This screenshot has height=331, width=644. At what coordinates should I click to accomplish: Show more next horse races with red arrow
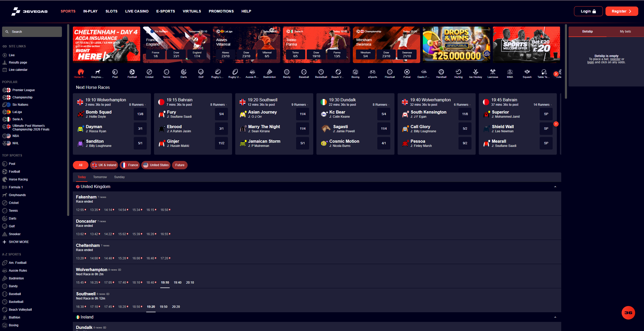point(556,124)
